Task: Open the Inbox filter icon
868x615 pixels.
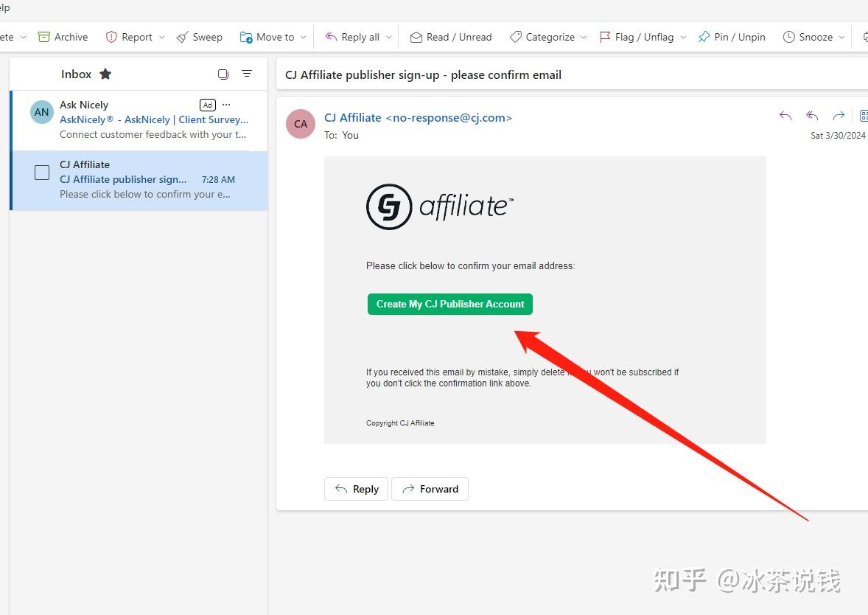Action: coord(247,74)
